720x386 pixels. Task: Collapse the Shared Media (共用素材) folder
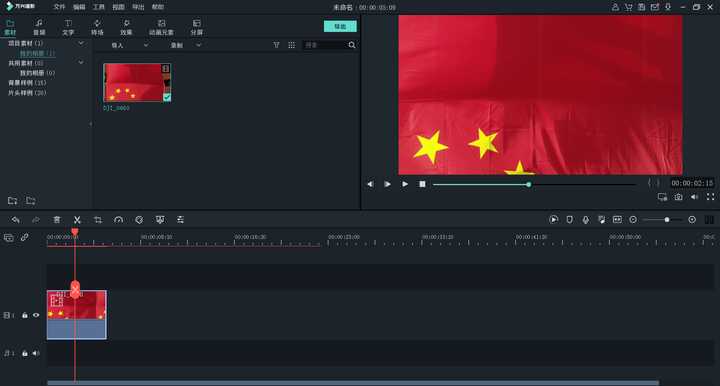(81, 62)
